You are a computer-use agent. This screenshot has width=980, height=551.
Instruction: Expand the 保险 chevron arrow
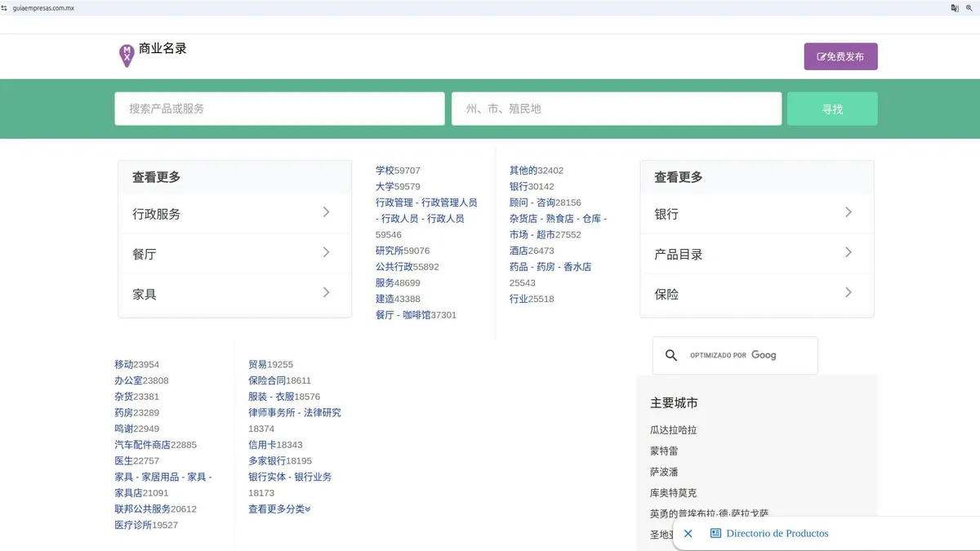point(848,292)
